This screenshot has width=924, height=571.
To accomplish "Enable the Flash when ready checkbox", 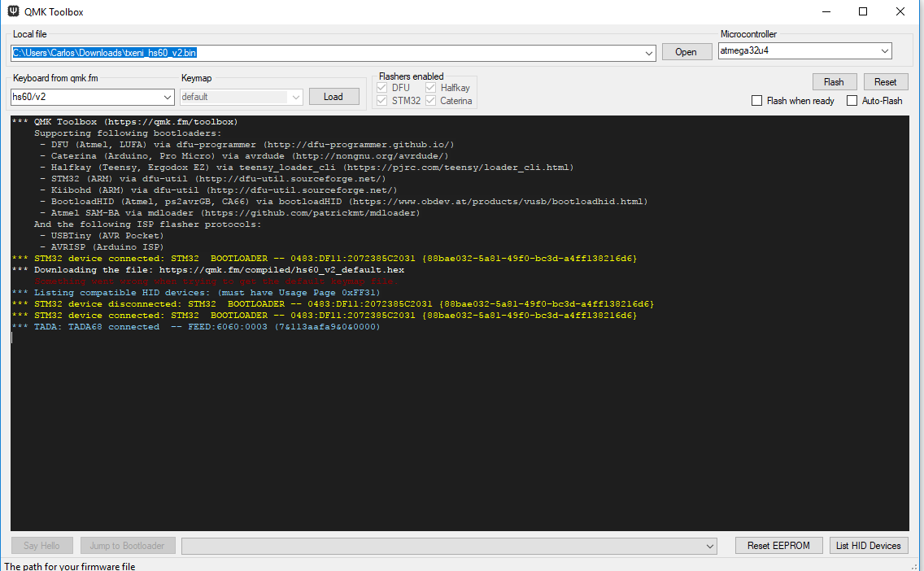I will 756,101.
